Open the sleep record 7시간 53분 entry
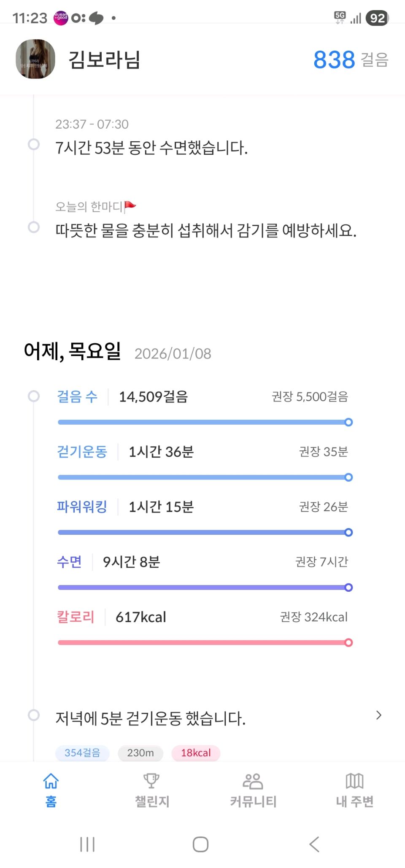The height and width of the screenshot is (868, 405). (x=151, y=148)
